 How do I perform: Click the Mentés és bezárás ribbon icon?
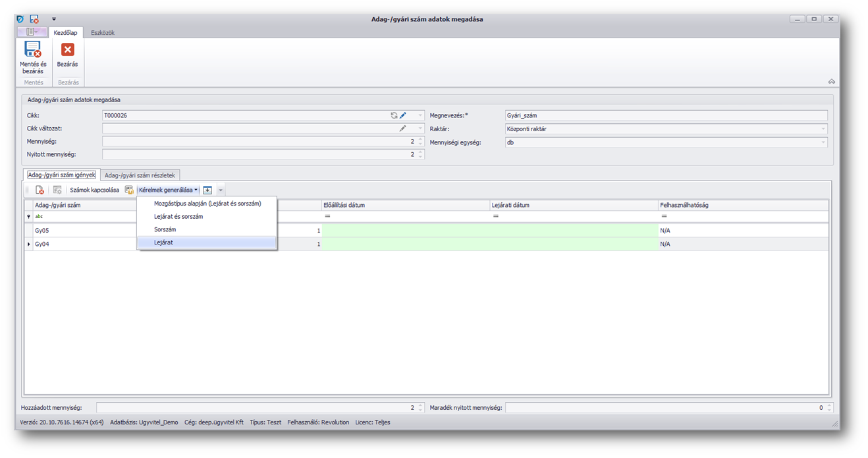[x=33, y=50]
